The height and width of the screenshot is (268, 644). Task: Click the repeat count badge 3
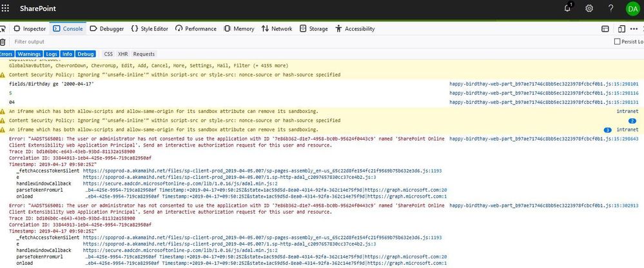pos(607,130)
